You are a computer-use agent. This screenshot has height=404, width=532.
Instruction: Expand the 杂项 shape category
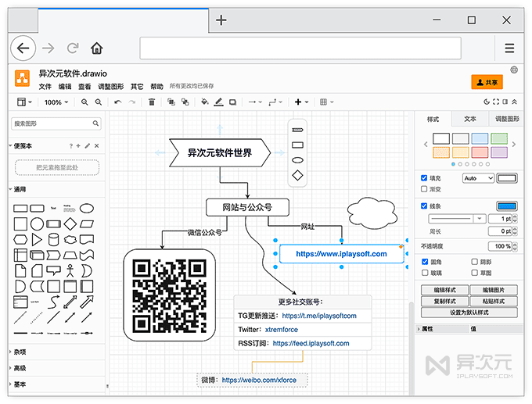[18, 352]
